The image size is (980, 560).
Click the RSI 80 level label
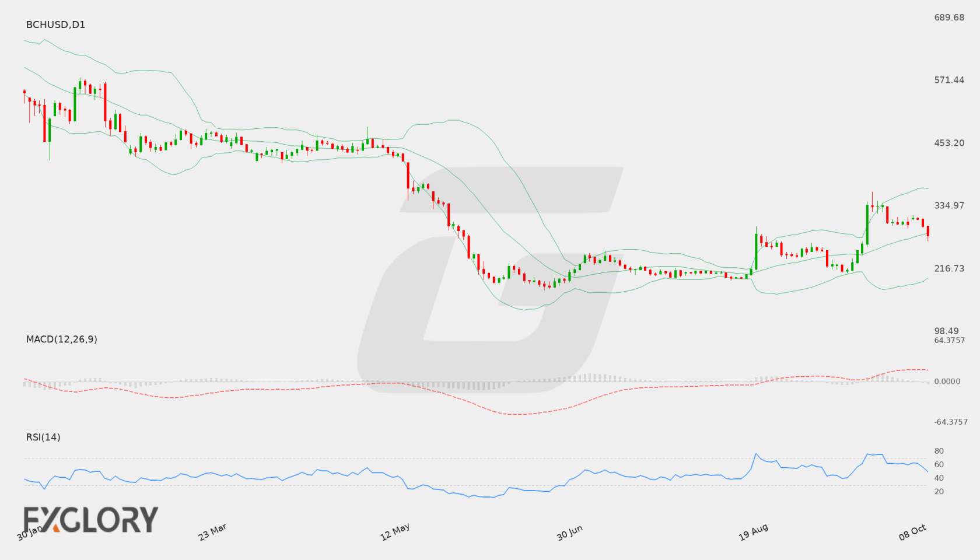pos(939,451)
